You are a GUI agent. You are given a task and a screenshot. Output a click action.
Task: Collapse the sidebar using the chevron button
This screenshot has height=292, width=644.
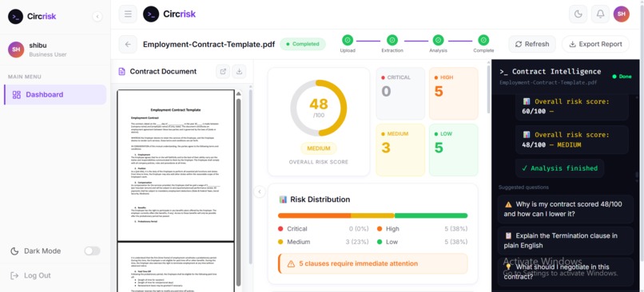click(97, 17)
